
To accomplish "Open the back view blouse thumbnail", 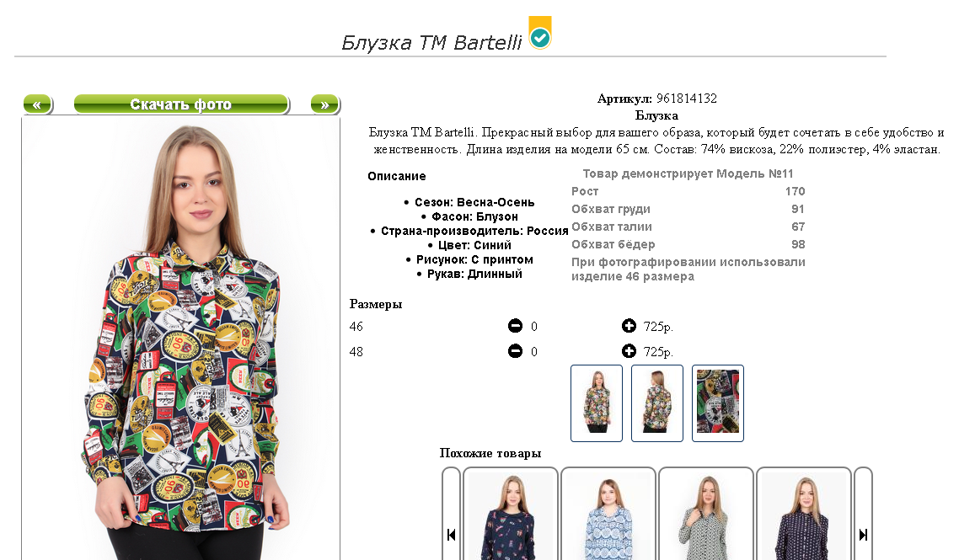I will 656,403.
